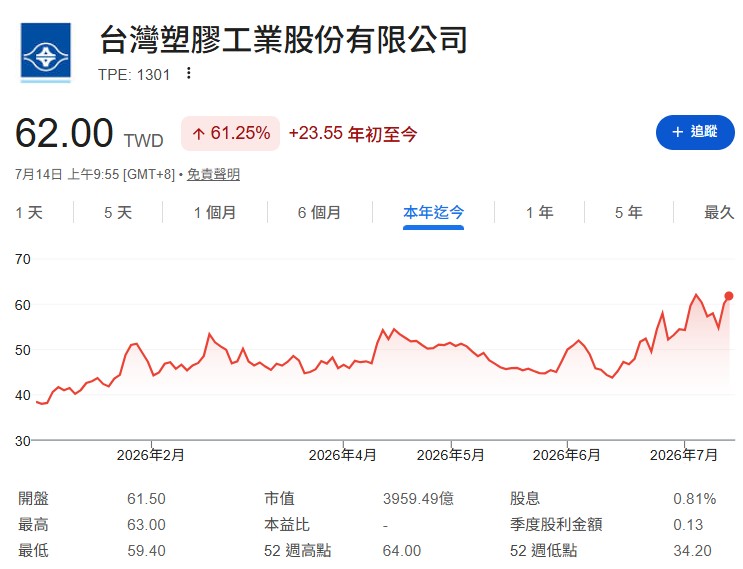Click the 2026年4月 axis label
The width and height of the screenshot is (743, 569).
tap(343, 455)
